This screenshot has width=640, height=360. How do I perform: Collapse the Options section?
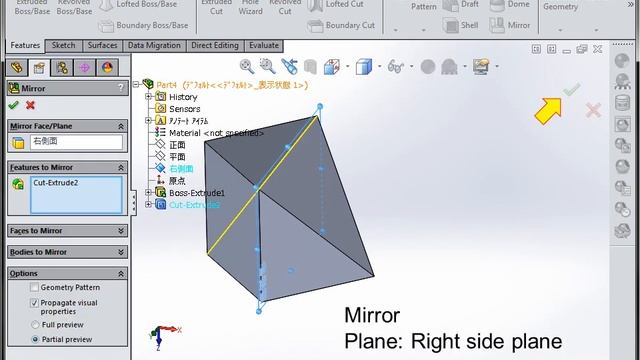click(x=121, y=274)
